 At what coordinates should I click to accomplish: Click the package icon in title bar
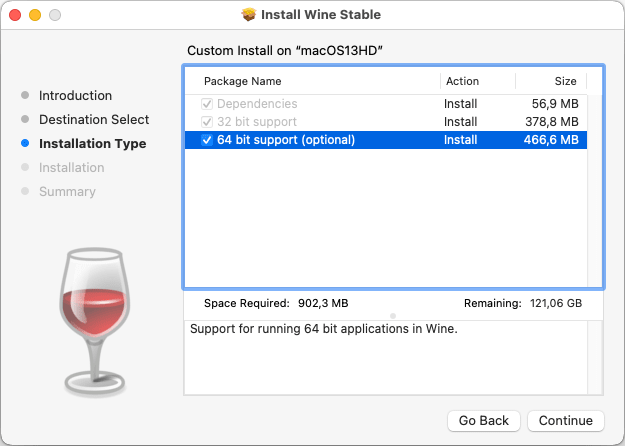tap(249, 15)
